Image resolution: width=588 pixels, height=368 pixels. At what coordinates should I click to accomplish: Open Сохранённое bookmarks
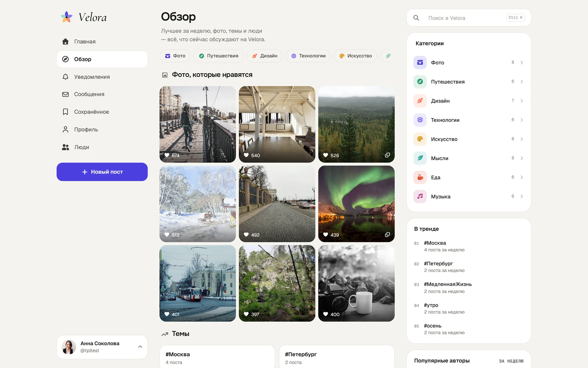[x=102, y=112]
